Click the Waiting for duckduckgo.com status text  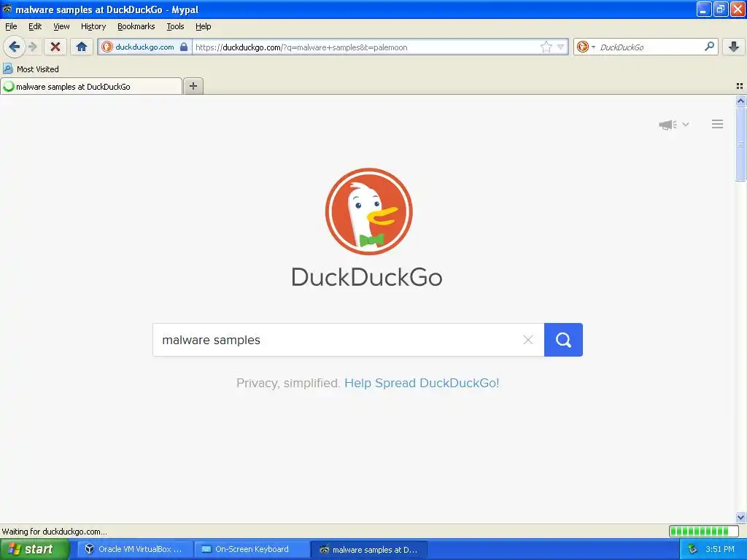click(x=54, y=532)
